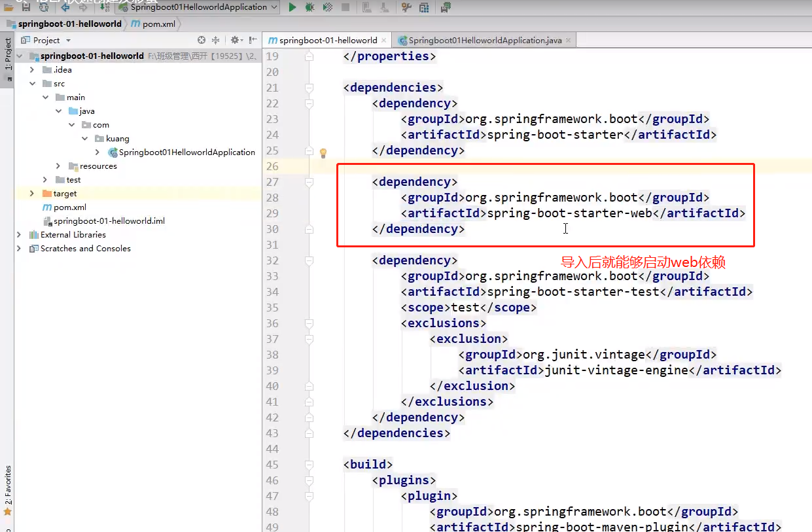The height and width of the screenshot is (532, 812).
Task: Select springboot-01-helloworld.iml file in tree
Action: click(x=109, y=221)
